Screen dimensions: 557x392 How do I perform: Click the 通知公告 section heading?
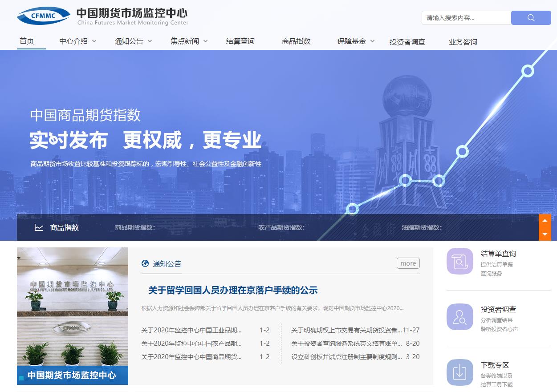(167, 263)
